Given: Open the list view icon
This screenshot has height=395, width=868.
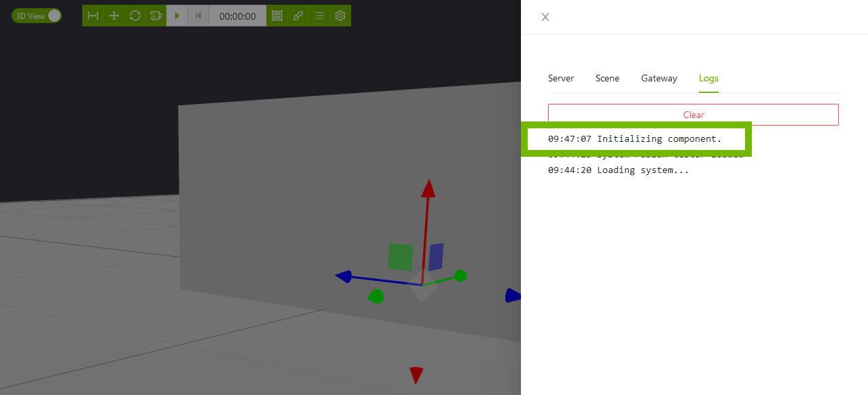Looking at the screenshot, I should (x=319, y=16).
